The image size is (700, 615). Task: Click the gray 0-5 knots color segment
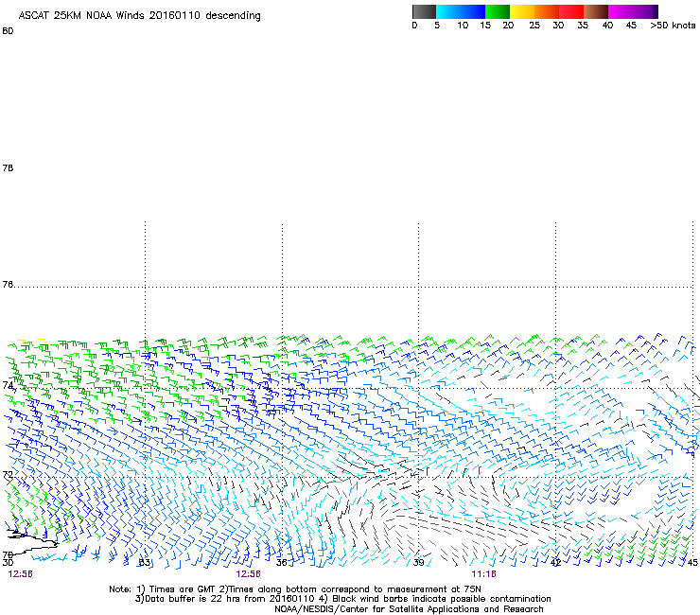[x=424, y=11]
